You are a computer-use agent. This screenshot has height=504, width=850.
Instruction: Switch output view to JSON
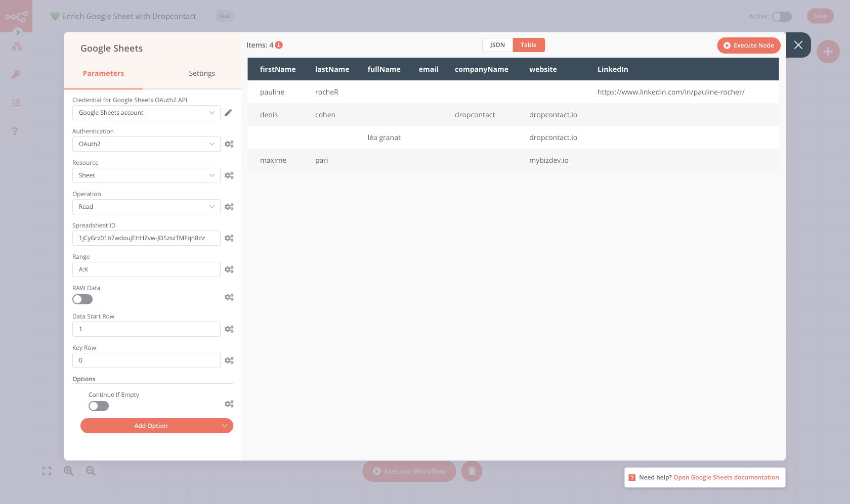[497, 45]
